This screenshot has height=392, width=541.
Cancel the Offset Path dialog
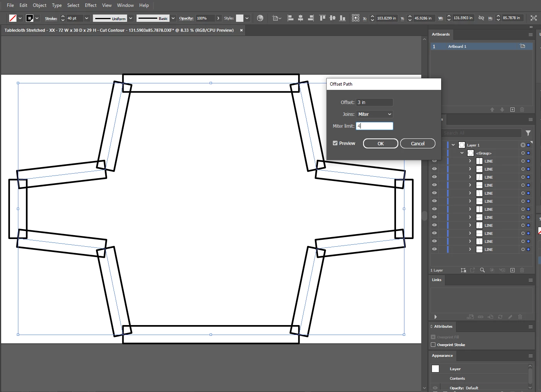pyautogui.click(x=417, y=144)
